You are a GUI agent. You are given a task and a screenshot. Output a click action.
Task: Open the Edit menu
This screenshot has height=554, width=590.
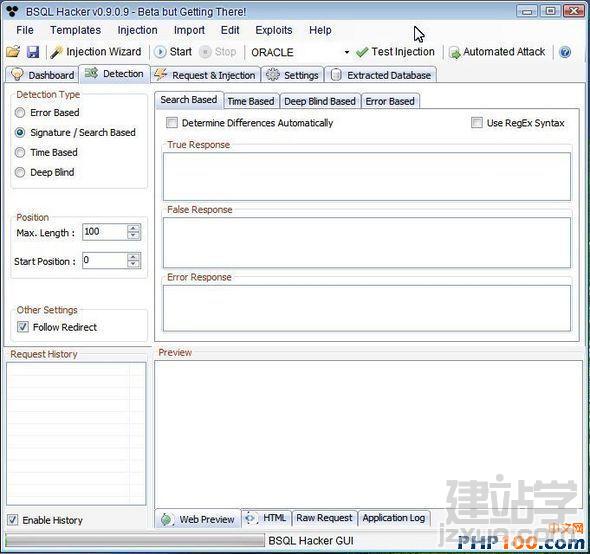click(230, 30)
